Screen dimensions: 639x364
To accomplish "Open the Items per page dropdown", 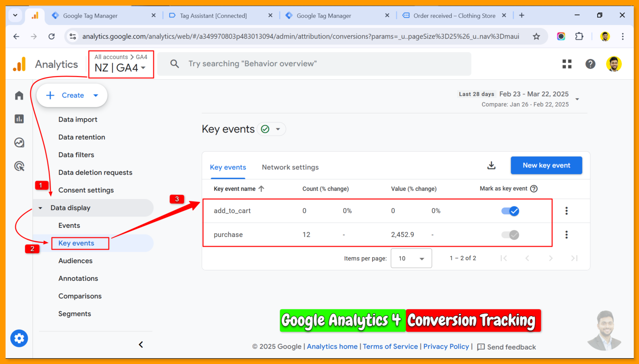I will 411,258.
